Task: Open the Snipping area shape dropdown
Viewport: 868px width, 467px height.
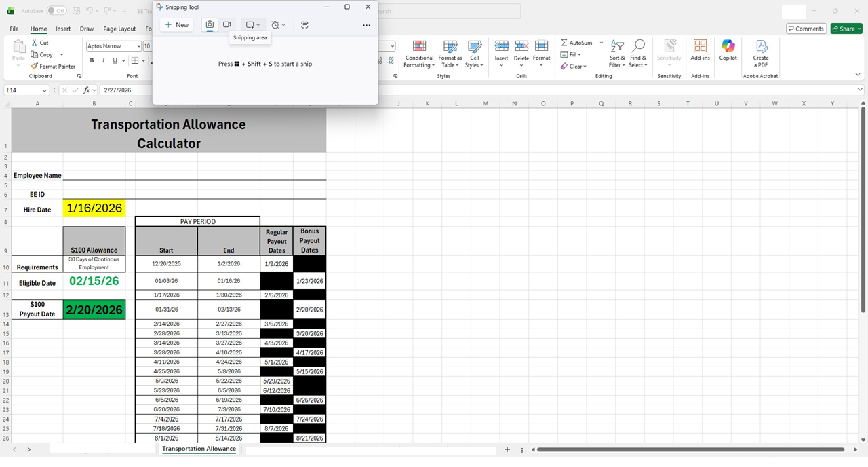Action: pos(254,24)
